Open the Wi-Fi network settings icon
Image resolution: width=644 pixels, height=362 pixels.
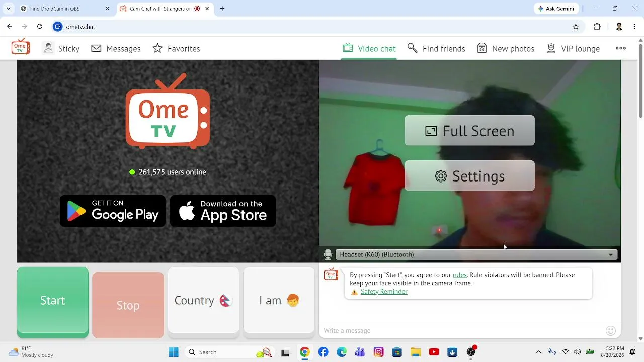pos(566,352)
